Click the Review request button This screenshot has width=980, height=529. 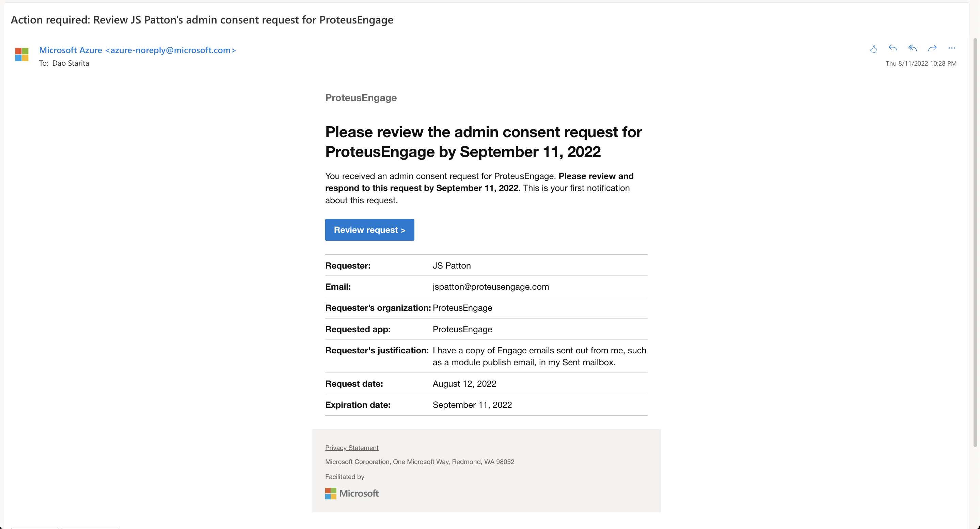pos(369,230)
